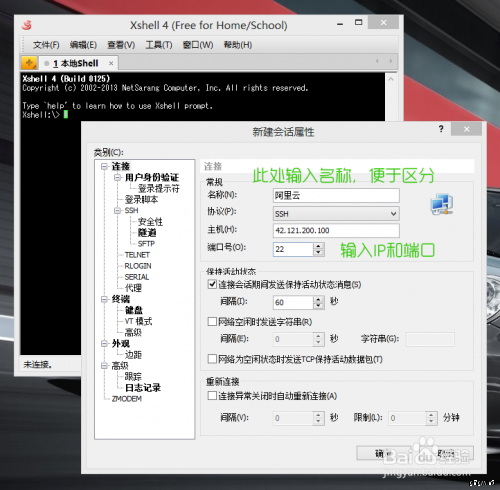Click the help question mark icon

pyautogui.click(x=441, y=129)
